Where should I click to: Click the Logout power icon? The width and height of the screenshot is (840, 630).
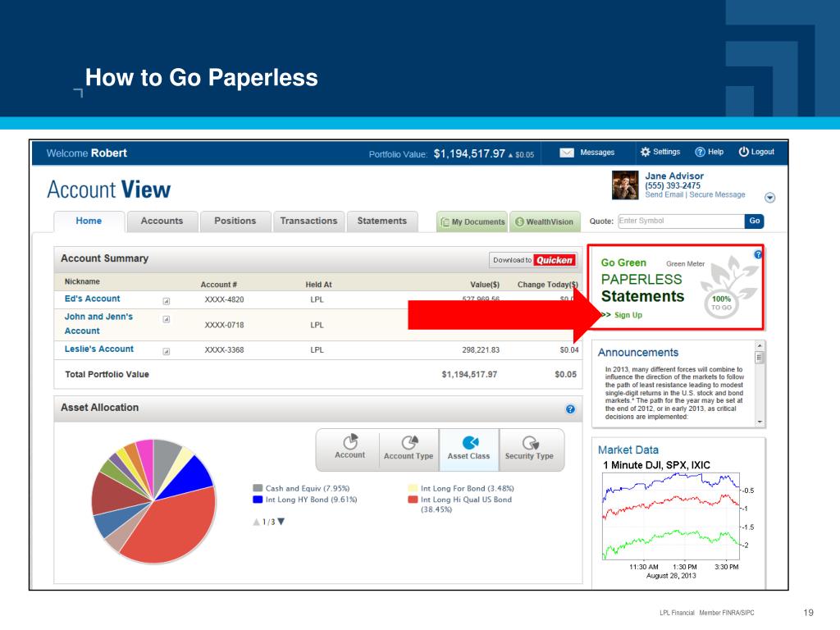743,152
